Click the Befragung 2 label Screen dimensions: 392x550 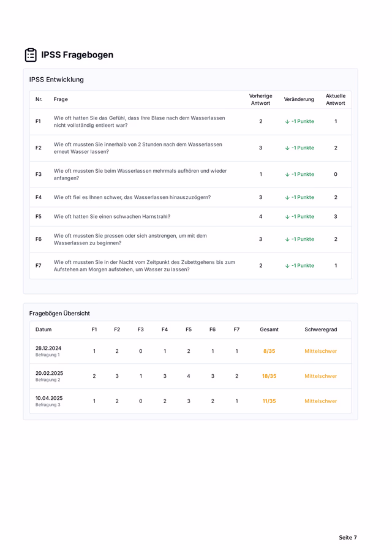coord(48,380)
